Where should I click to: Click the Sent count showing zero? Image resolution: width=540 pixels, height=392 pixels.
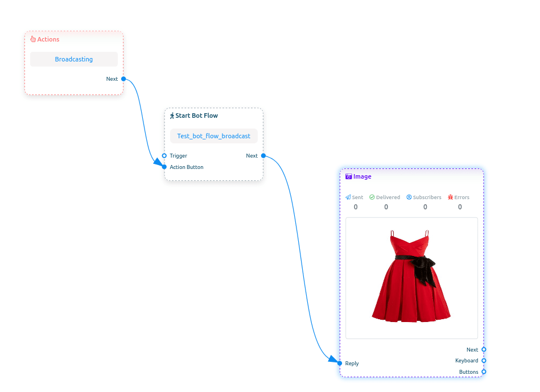[x=355, y=207]
